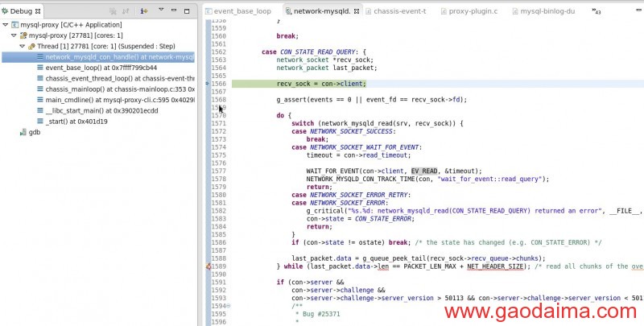Toggle instruction stepping mode

(x=144, y=11)
